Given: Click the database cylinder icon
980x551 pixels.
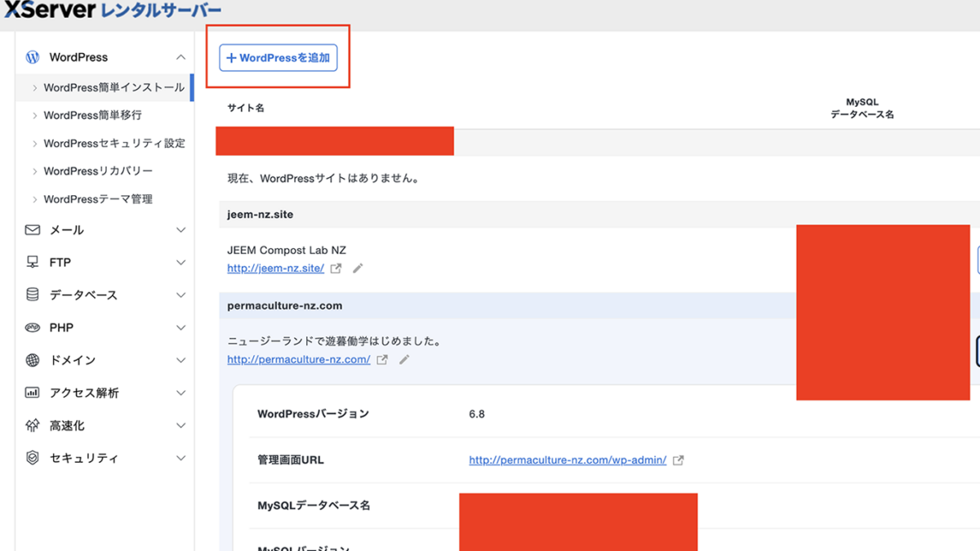Looking at the screenshot, I should [x=33, y=295].
